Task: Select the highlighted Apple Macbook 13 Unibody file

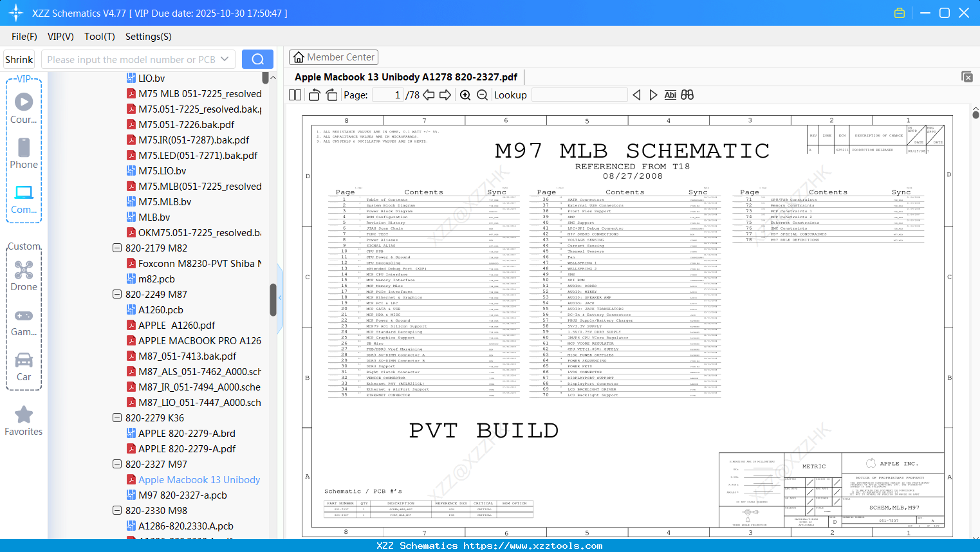Action: click(193, 479)
